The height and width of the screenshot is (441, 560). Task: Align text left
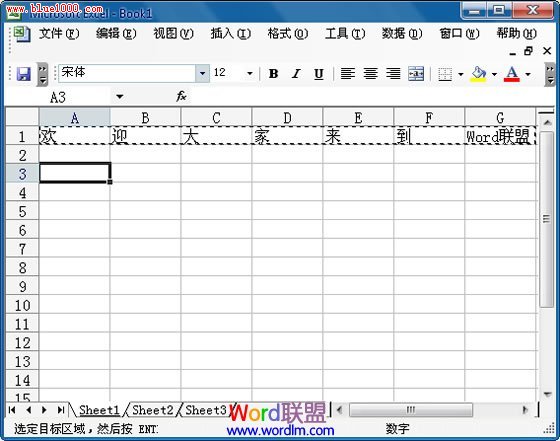pyautogui.click(x=347, y=74)
